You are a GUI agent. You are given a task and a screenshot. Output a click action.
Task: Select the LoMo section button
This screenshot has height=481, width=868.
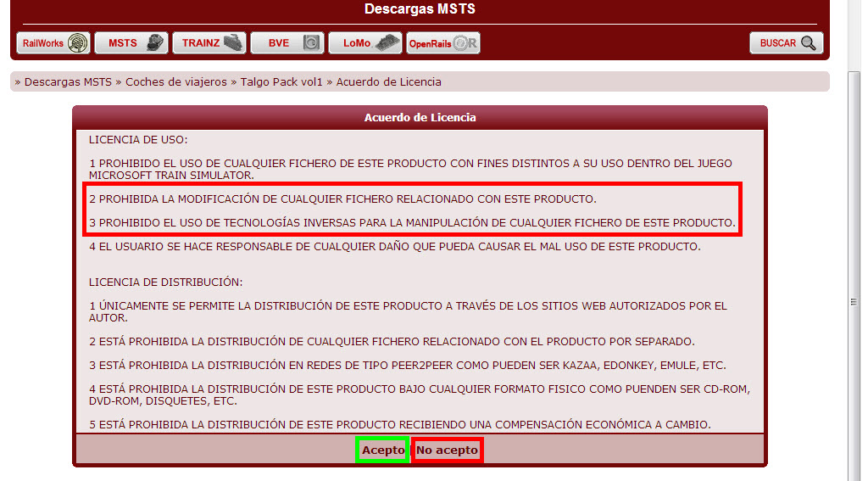(365, 43)
